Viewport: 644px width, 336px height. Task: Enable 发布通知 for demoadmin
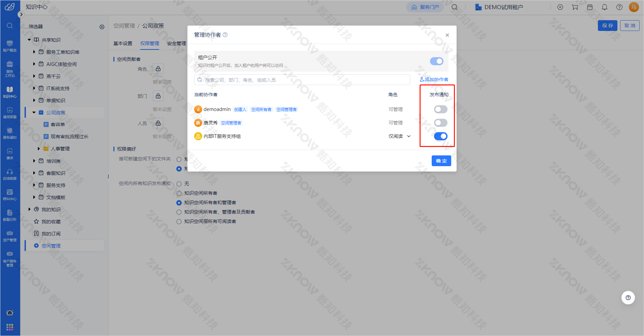click(441, 109)
